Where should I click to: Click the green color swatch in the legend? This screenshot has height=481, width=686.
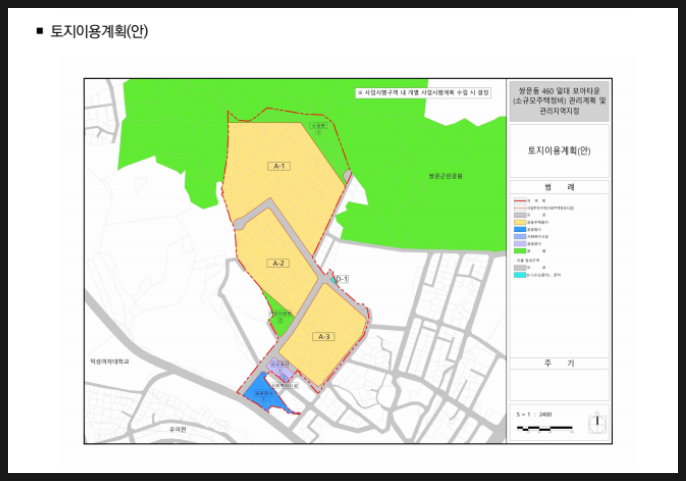coord(521,250)
